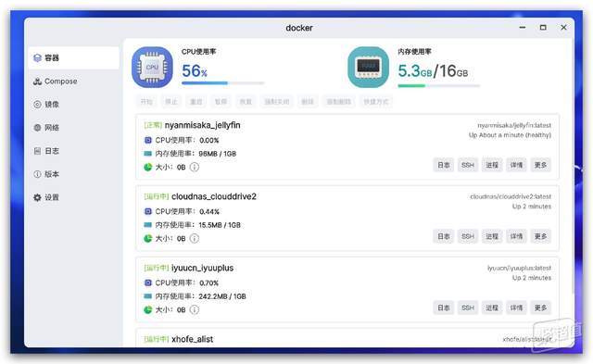Click the info icon next to nyanmisaka_jellyfin size
This screenshot has height=364, width=593.
pyautogui.click(x=194, y=167)
